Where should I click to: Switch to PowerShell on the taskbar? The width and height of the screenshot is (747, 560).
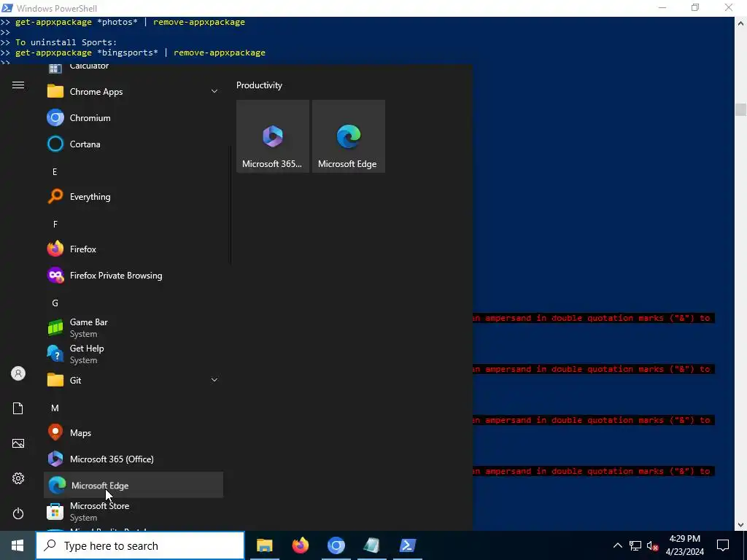408,545
